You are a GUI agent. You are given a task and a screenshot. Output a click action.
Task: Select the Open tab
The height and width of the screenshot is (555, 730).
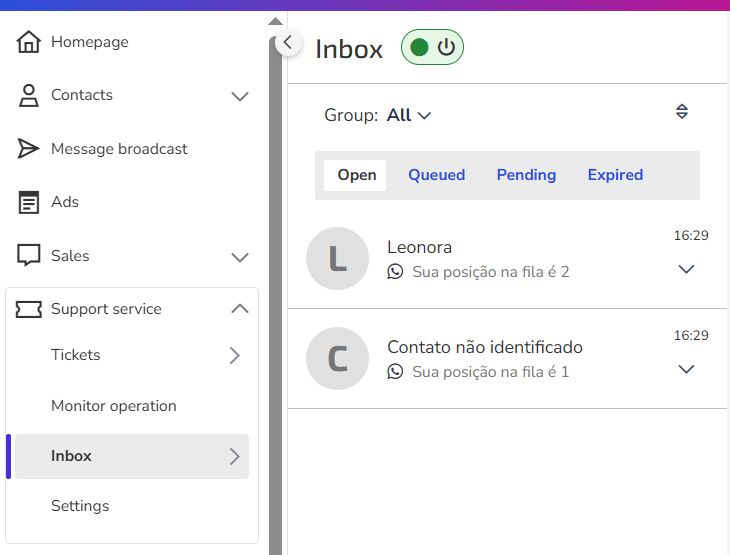pyautogui.click(x=355, y=175)
